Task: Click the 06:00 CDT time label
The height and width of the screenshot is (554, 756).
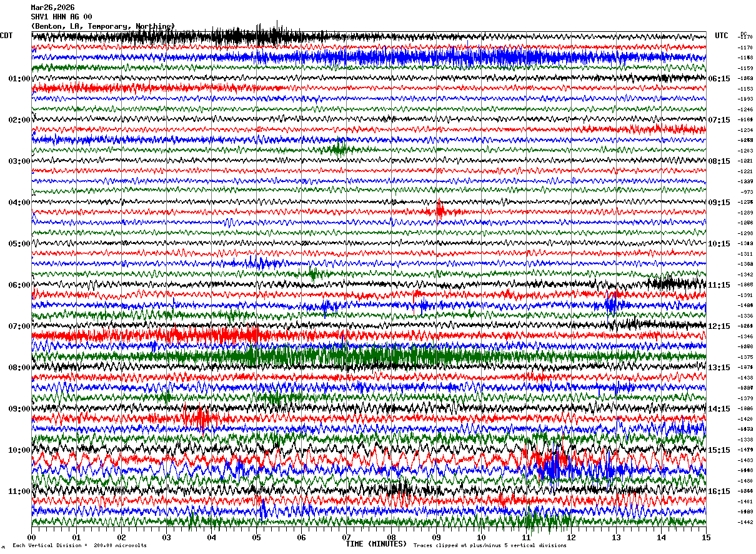Action: (x=19, y=285)
